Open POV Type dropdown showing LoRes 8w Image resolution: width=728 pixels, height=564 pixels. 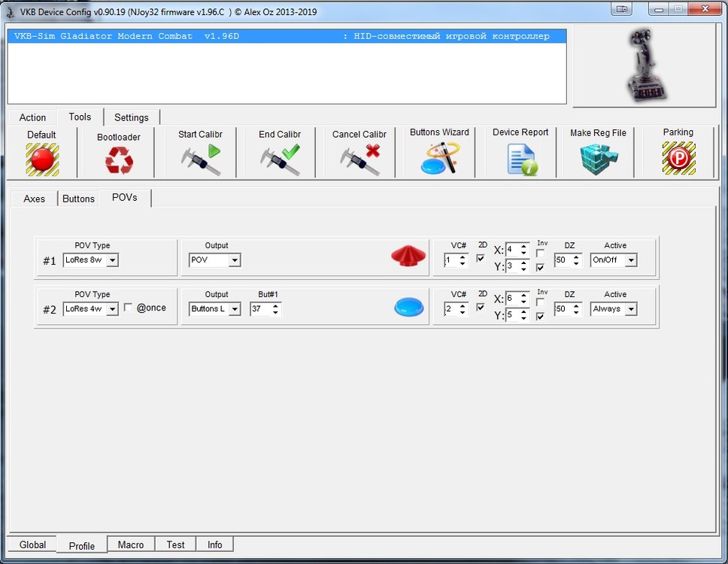coord(90,260)
